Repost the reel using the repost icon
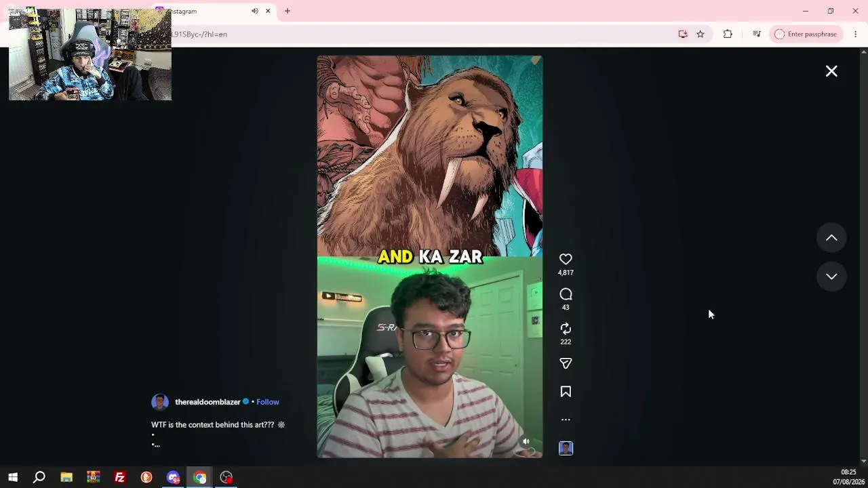 (566, 329)
